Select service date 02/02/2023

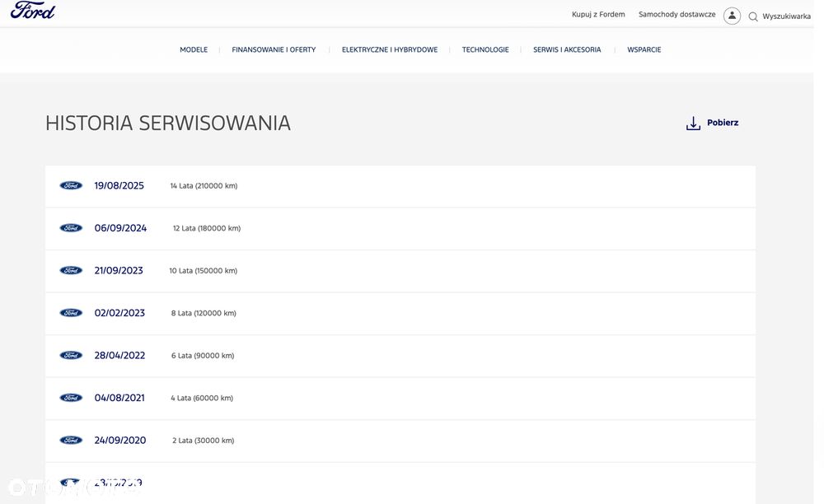click(119, 314)
